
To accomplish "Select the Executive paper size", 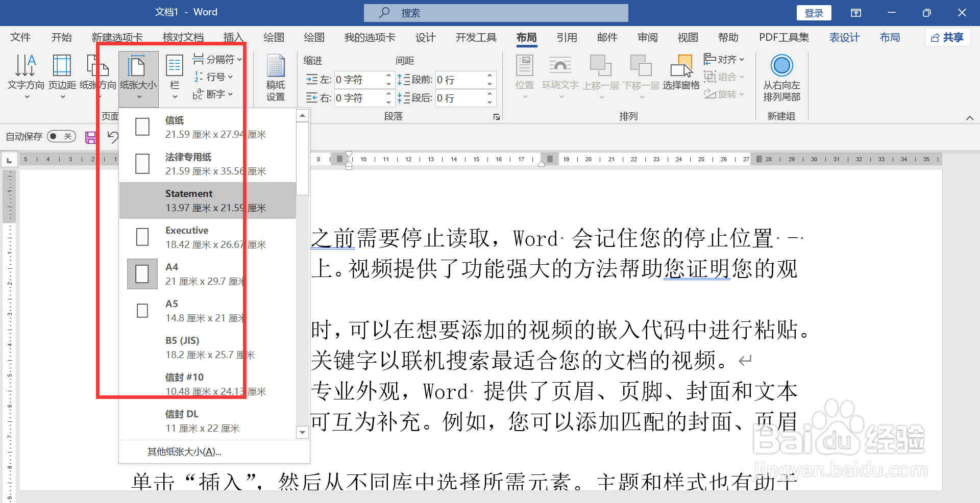I will coord(208,237).
